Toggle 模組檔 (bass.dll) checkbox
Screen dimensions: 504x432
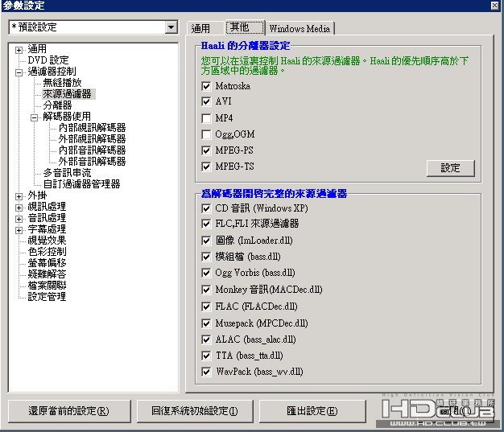click(x=206, y=257)
